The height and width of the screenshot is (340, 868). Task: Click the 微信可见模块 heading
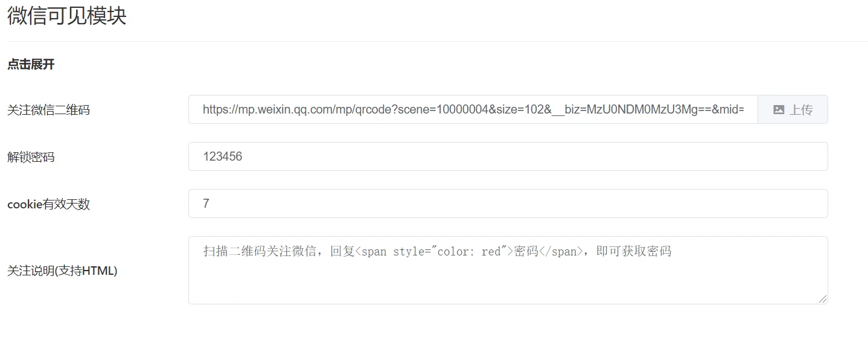66,16
